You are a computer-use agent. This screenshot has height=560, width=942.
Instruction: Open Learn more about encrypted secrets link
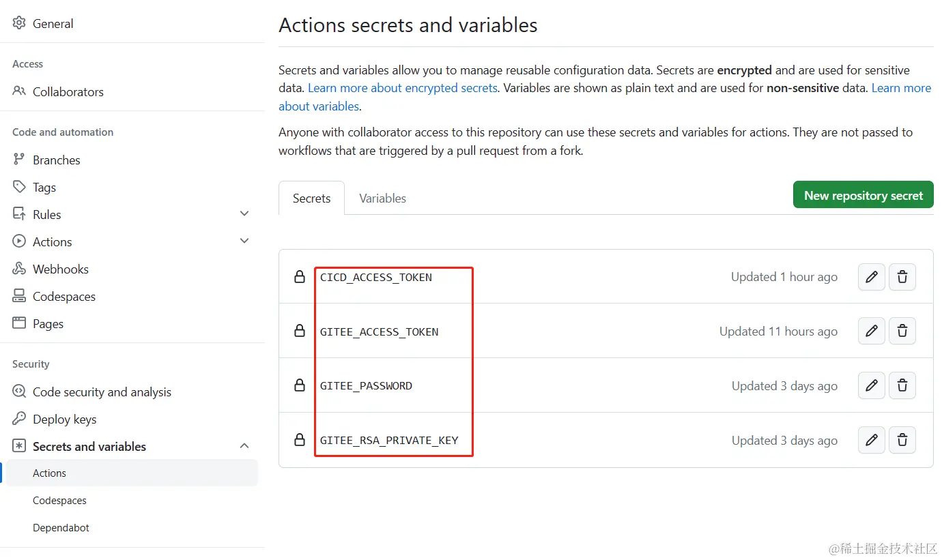(403, 88)
